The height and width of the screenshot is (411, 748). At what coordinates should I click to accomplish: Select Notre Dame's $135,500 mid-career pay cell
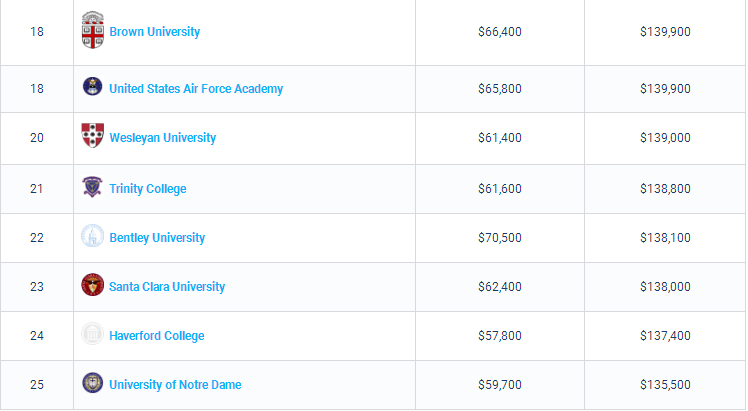665,385
